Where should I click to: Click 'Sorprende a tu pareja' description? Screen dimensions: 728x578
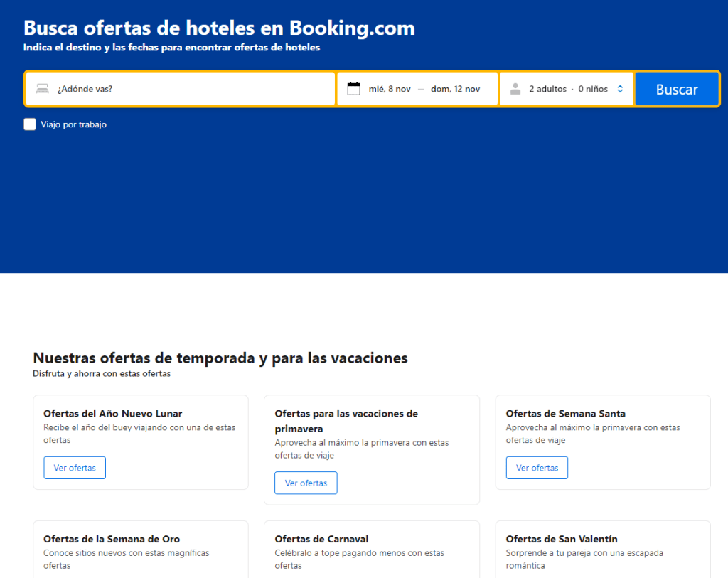584,559
